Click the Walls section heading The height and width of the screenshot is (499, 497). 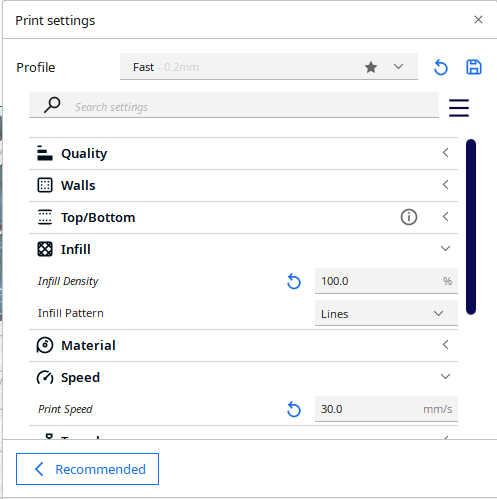[x=78, y=185]
